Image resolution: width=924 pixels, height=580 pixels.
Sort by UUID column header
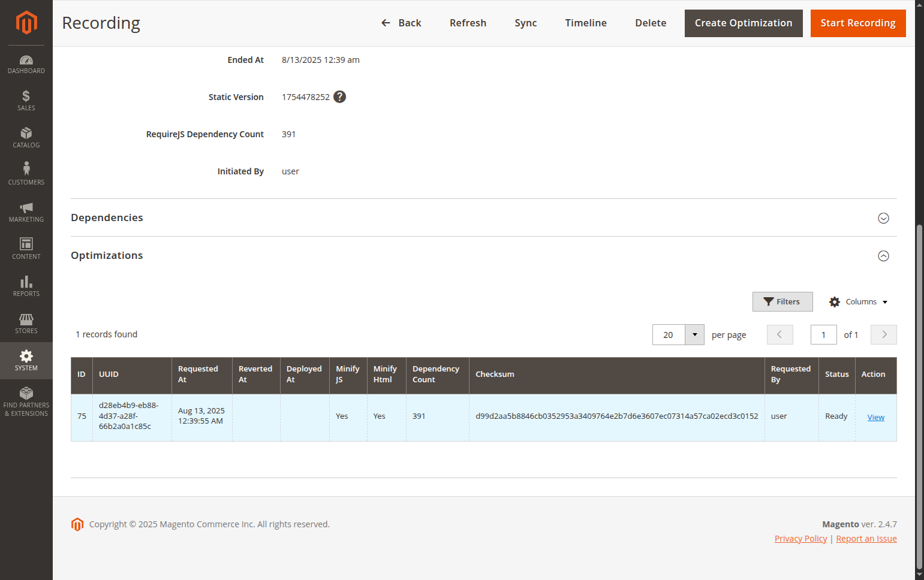(x=132, y=374)
